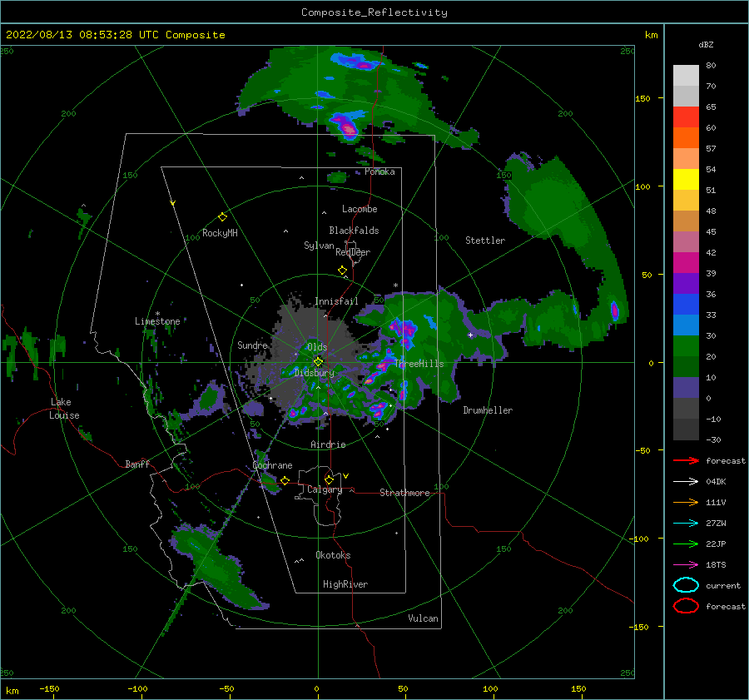Screen dimensions: 749x700
Task: Click the RedDeer city label
Action: [353, 252]
